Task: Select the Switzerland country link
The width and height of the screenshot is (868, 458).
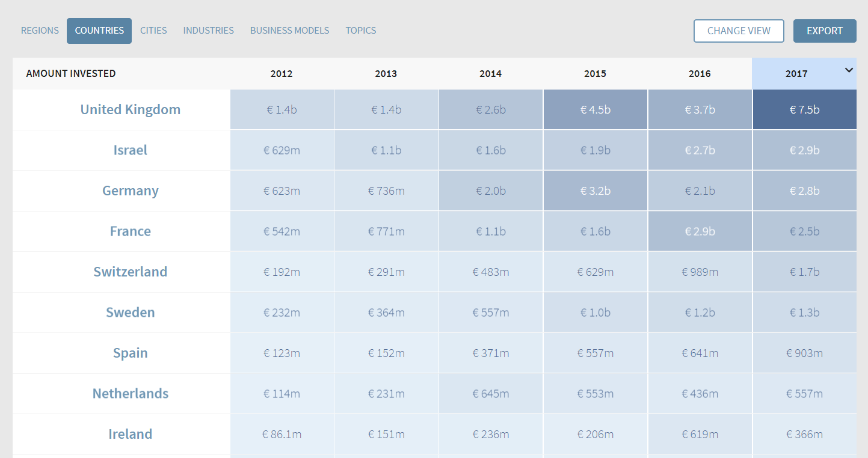Action: point(130,272)
